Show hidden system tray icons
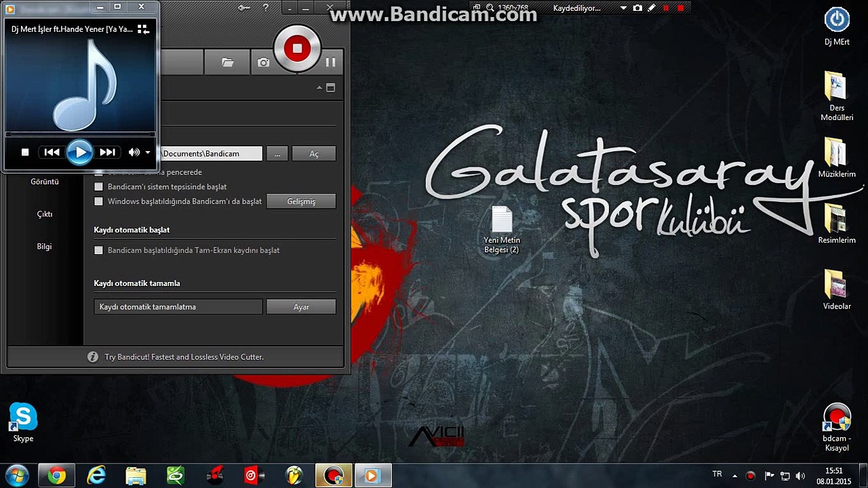This screenshot has width=868, height=488. (x=734, y=476)
